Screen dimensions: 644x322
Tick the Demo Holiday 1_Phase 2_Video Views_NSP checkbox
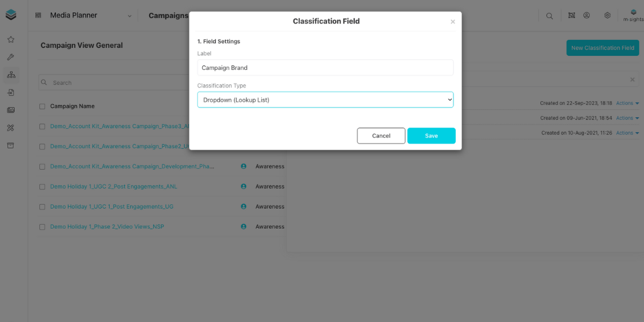point(42,227)
